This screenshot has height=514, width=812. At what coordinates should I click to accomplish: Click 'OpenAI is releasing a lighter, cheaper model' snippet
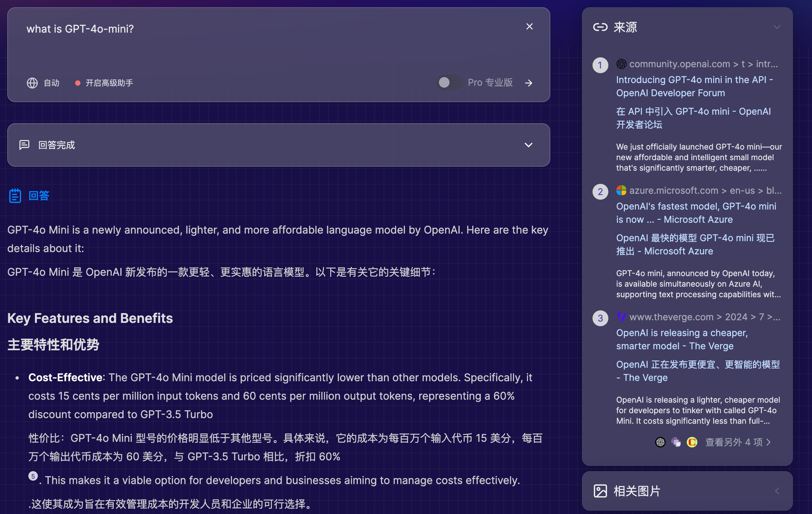coord(698,410)
